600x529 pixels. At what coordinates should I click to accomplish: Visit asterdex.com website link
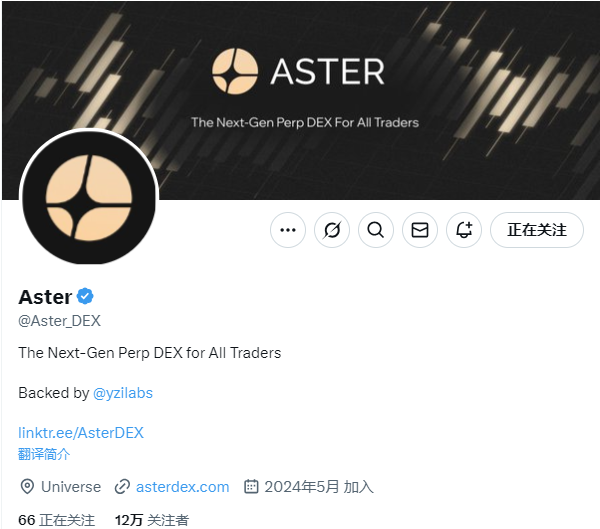(x=183, y=487)
